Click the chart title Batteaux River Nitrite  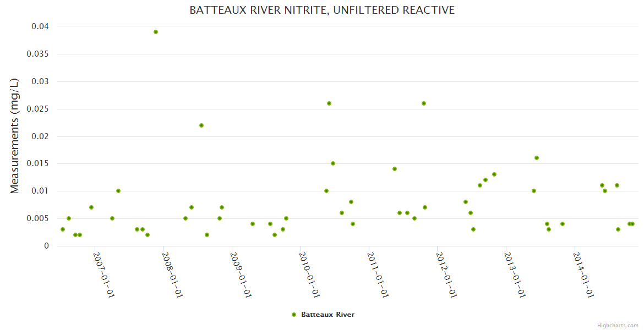pyautogui.click(x=322, y=10)
